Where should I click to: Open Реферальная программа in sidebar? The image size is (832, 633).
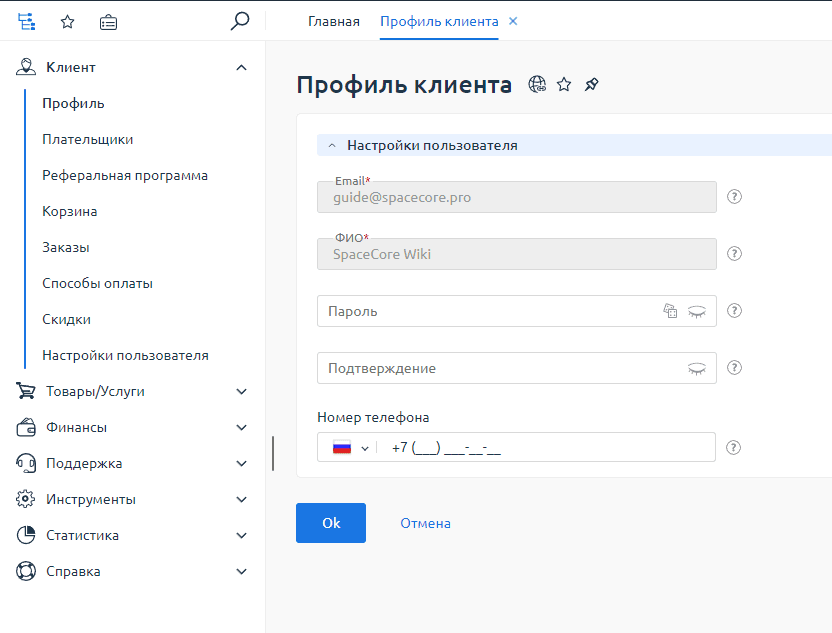click(125, 175)
